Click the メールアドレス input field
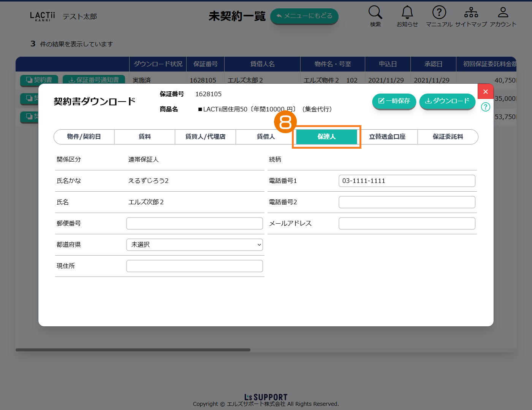 [x=407, y=224]
